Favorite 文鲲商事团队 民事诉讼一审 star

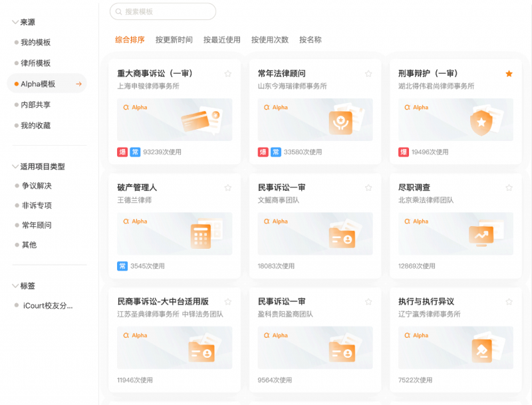pyautogui.click(x=368, y=188)
